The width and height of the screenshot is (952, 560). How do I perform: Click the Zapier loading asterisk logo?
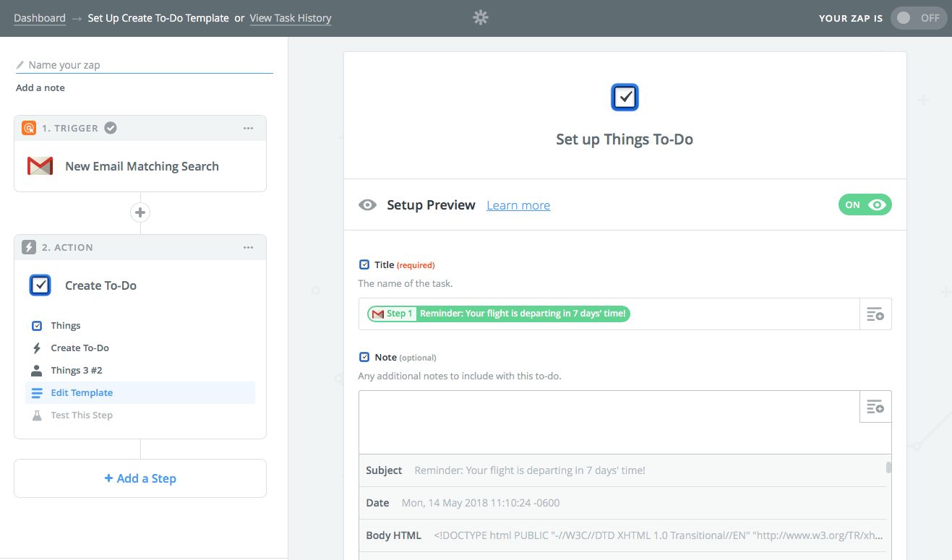pos(481,17)
